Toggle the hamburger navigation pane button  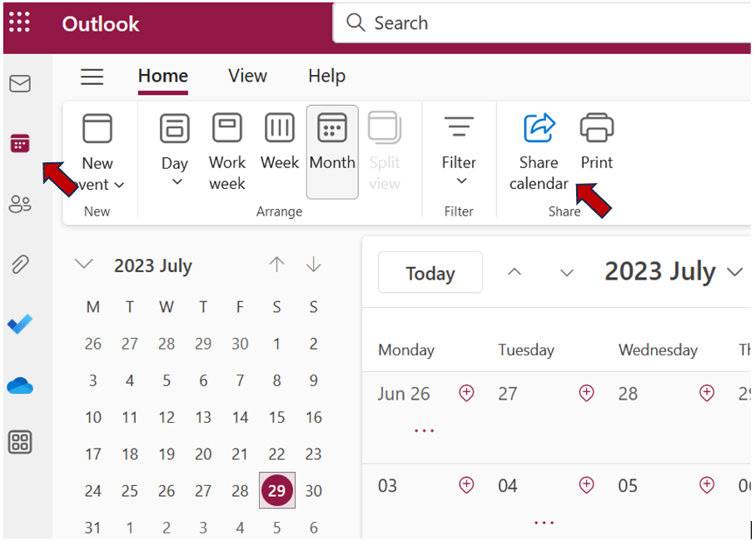point(92,77)
